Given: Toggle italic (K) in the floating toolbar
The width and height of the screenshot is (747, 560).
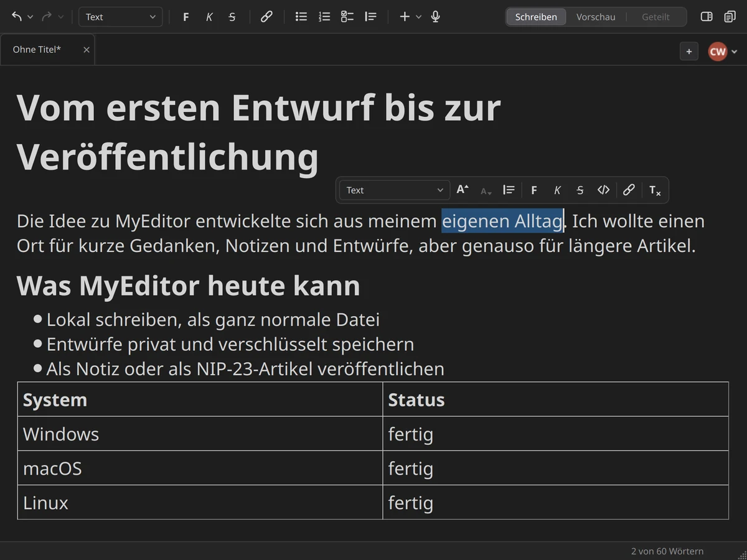Looking at the screenshot, I should point(557,190).
